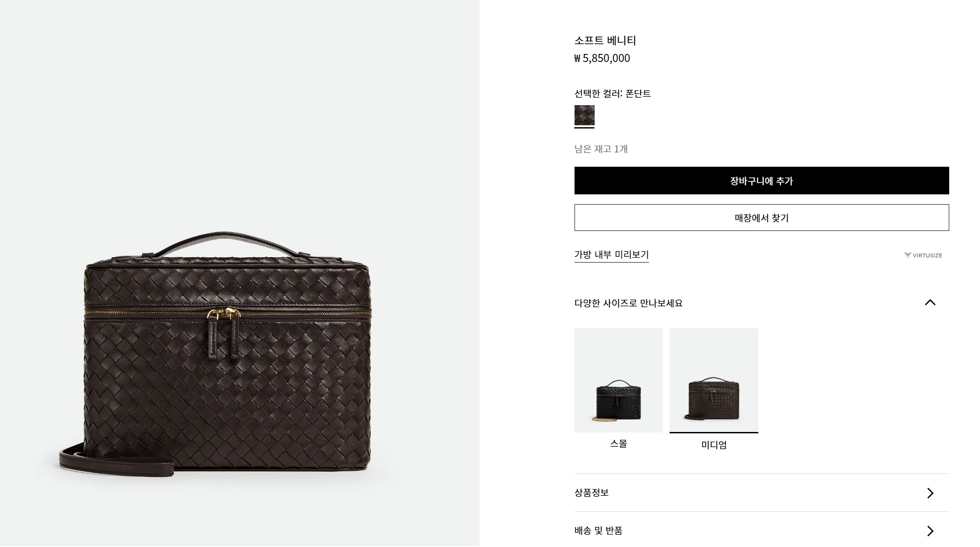980x547 pixels.
Task: Click the 남은 재고 1개 stock notice
Action: click(x=601, y=149)
